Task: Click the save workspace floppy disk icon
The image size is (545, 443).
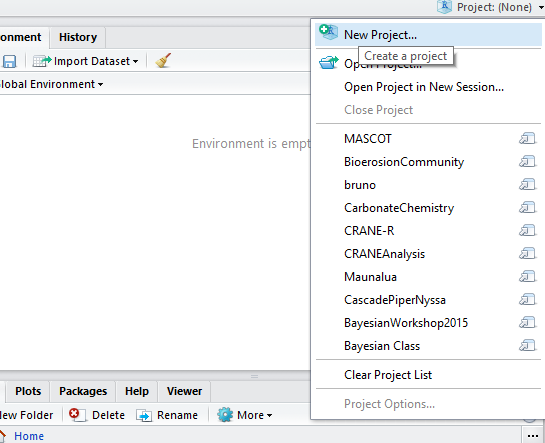Action: point(9,61)
